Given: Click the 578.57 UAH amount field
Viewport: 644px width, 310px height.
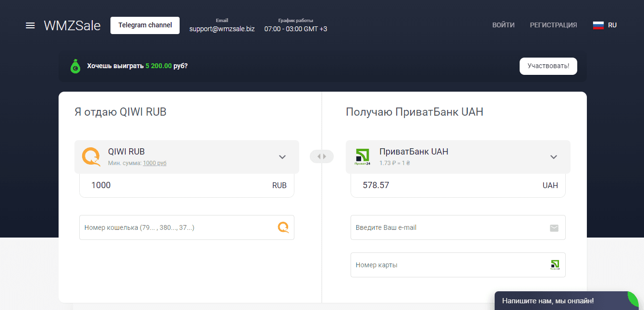Looking at the screenshot, I should [456, 185].
